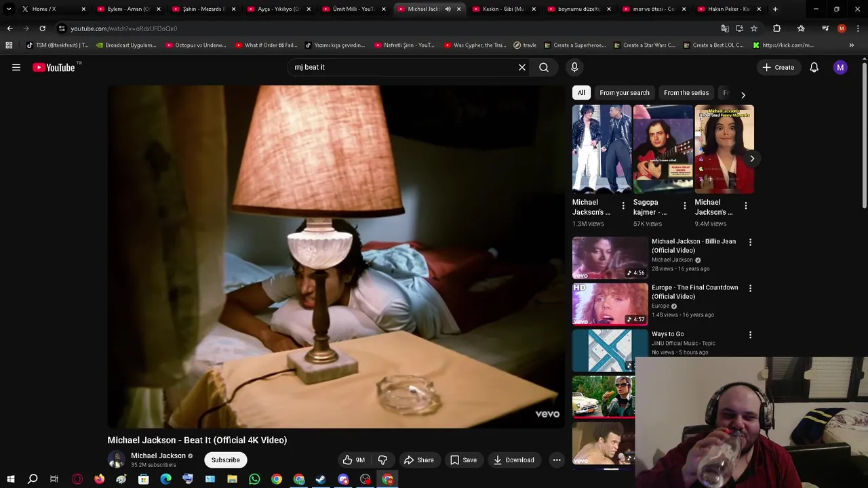Like the video with thumbs up
The width and height of the screenshot is (868, 488).
pyautogui.click(x=354, y=460)
